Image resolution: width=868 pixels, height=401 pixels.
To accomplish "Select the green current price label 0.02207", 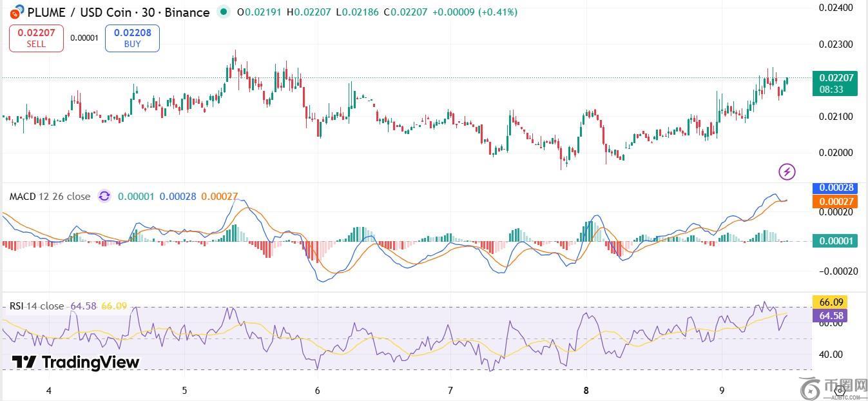I will 835,83.
